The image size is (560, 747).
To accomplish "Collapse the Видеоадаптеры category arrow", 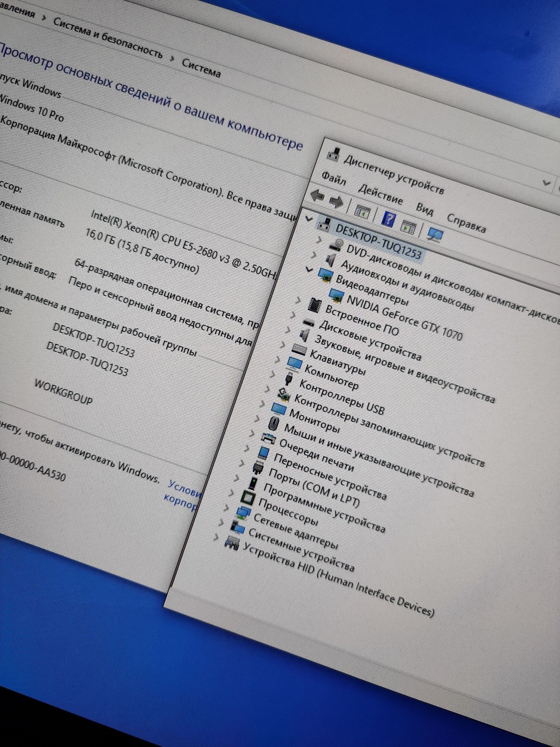I will [309, 269].
